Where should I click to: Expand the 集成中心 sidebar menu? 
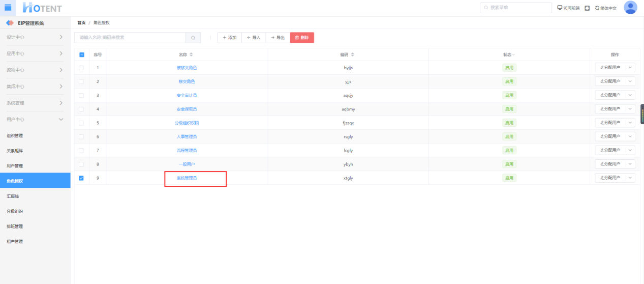tap(35, 86)
